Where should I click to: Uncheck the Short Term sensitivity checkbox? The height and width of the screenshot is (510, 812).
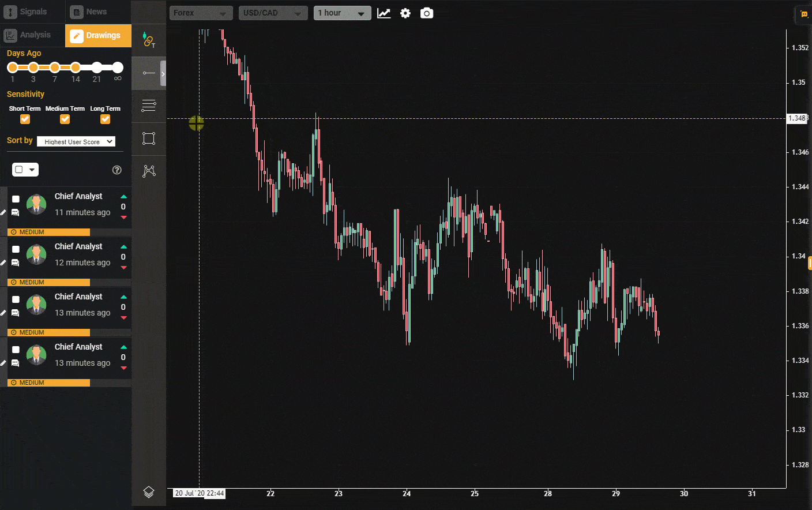pos(25,119)
